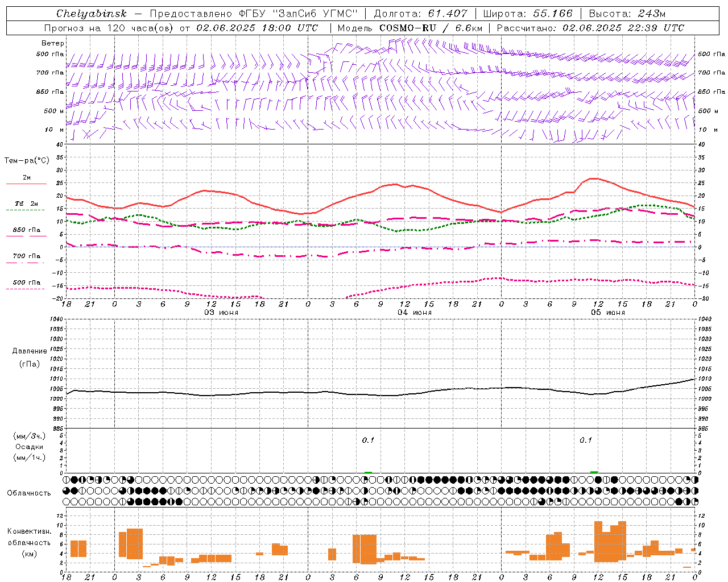Click the Рассчитано: 02.06.2025 22:39 UTC timestamp
Screen dimensions: 728x582
pyautogui.click(x=590, y=28)
